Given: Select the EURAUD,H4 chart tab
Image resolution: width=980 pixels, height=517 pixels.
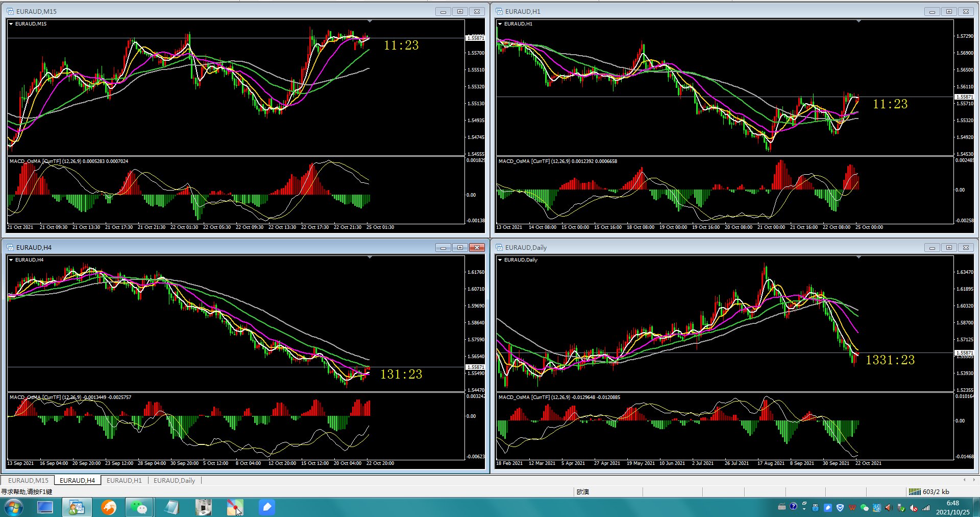Looking at the screenshot, I should [x=77, y=480].
